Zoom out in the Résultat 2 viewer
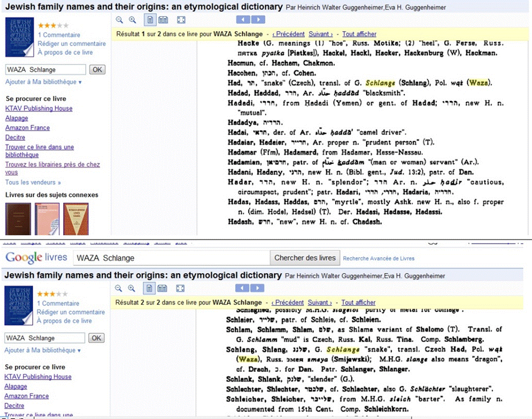The width and height of the screenshot is (532, 419). [x=118, y=288]
